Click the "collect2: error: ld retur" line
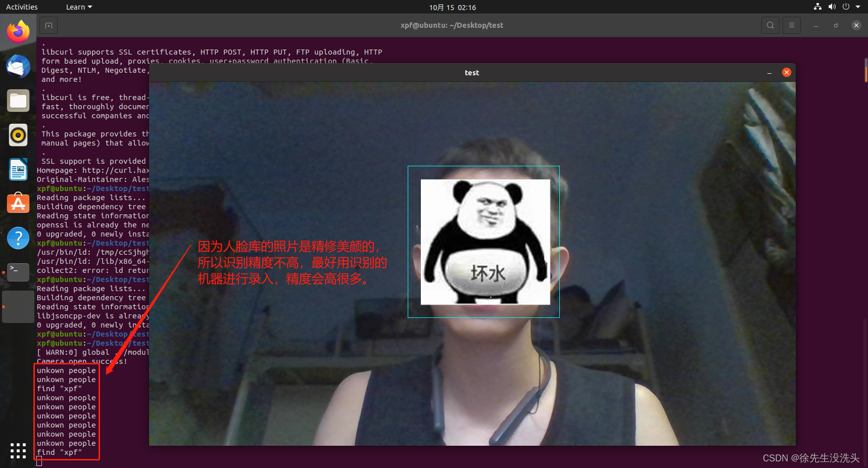This screenshot has width=868, height=468. tap(93, 270)
